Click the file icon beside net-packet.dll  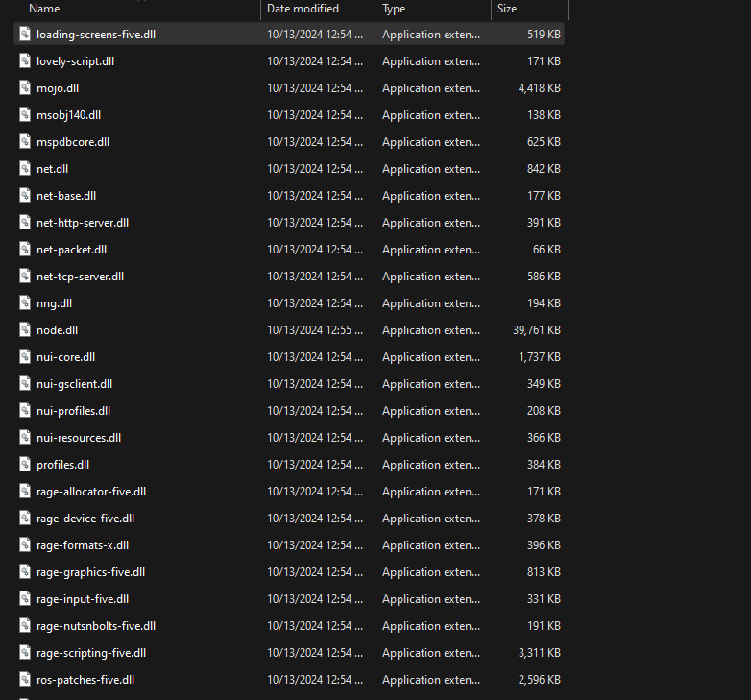click(25, 249)
